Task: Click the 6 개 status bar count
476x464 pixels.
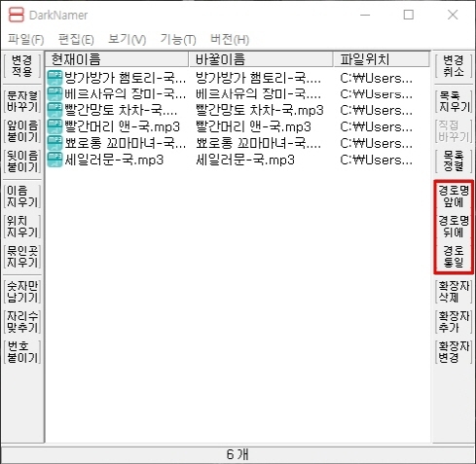Action: (x=238, y=454)
